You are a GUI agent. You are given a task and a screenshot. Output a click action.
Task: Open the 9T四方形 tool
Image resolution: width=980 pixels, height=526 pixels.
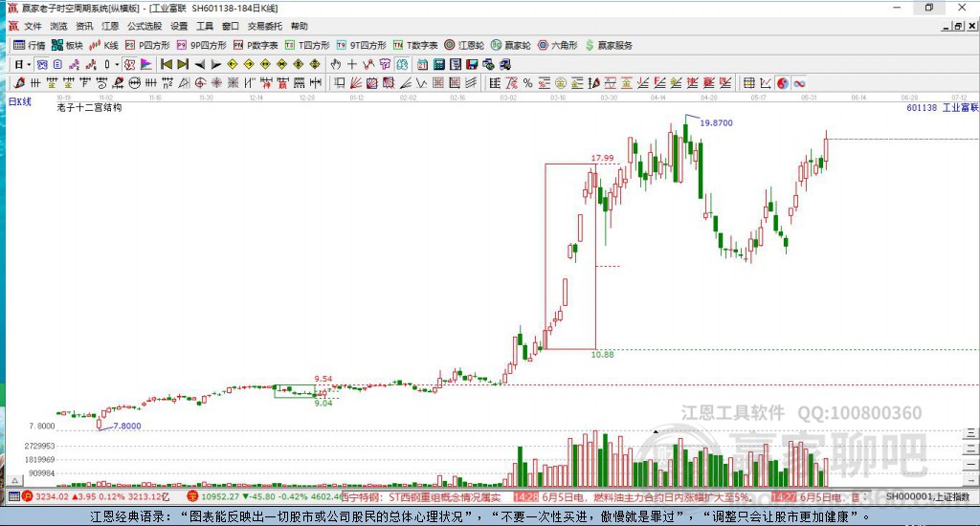coord(361,45)
